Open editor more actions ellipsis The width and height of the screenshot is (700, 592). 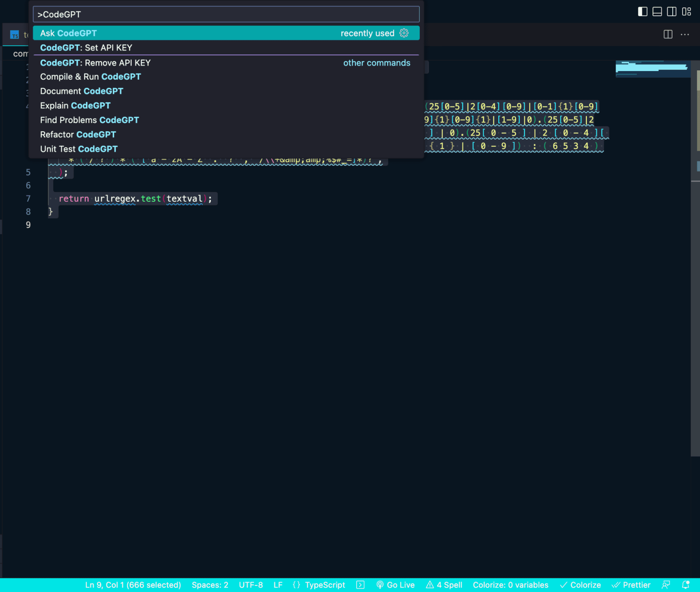(x=685, y=34)
